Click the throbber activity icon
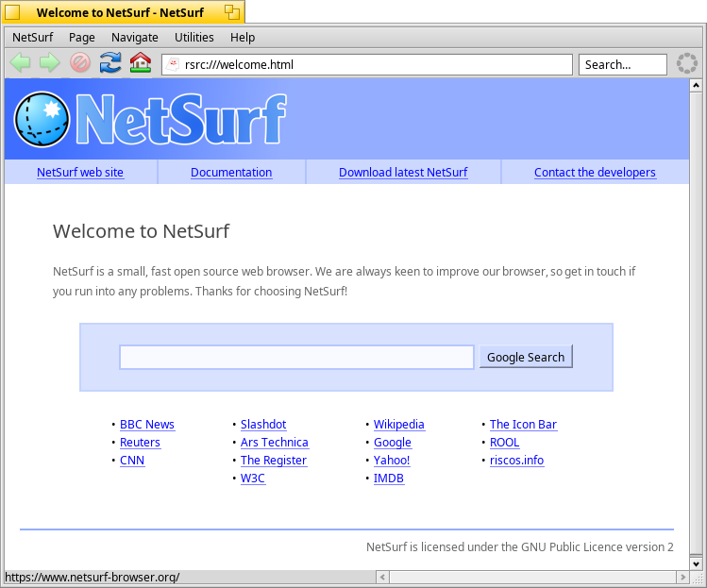 point(687,63)
